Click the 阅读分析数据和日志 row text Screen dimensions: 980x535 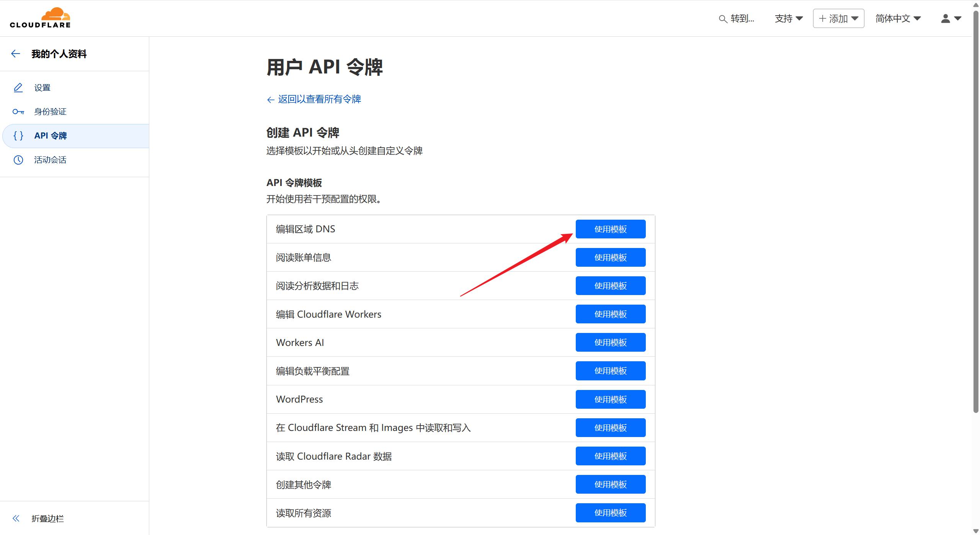[x=317, y=285]
